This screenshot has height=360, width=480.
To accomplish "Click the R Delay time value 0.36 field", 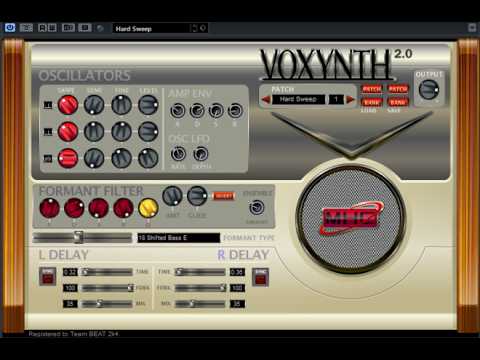I will [x=237, y=272].
